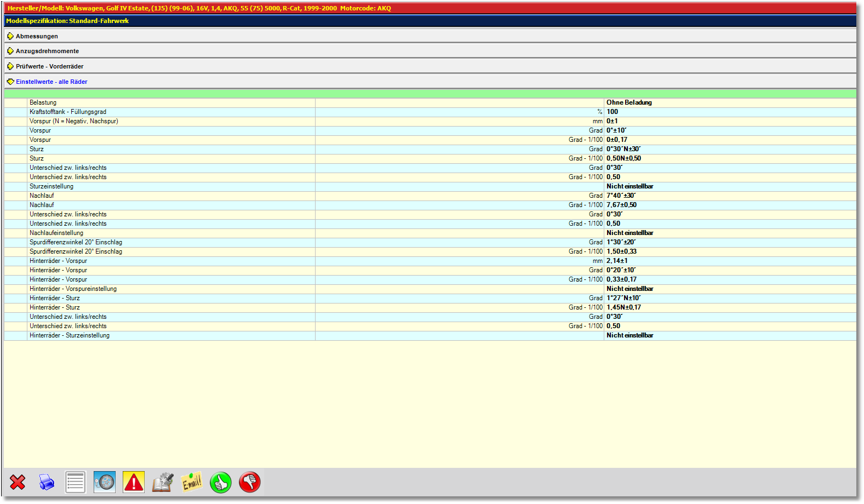Viewport: 864px width, 504px height.
Task: Click the red X close icon
Action: [x=18, y=482]
